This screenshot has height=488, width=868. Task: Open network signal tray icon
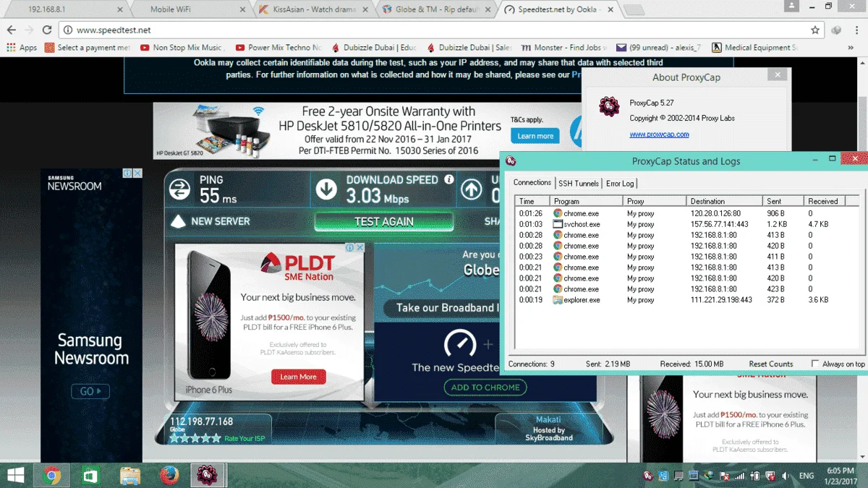[x=739, y=476]
